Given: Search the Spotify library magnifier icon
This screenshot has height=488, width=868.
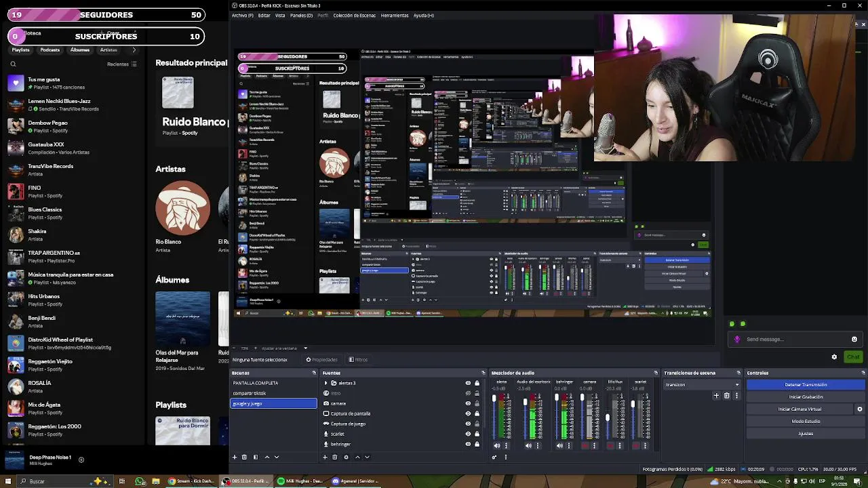Looking at the screenshot, I should click(x=13, y=64).
